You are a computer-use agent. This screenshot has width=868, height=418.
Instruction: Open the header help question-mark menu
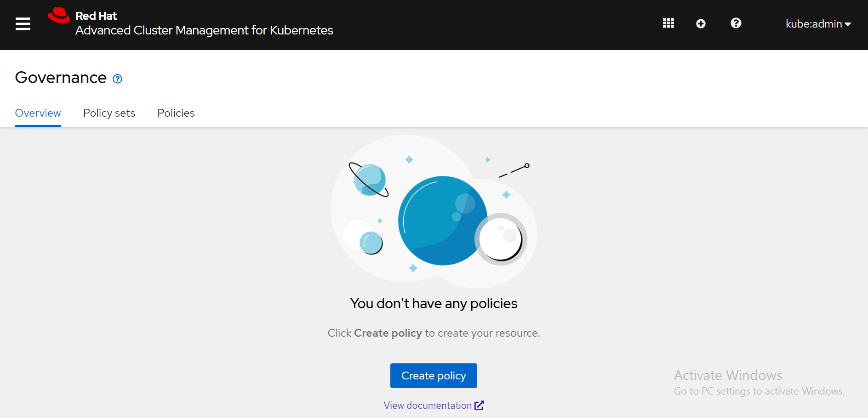[736, 23]
